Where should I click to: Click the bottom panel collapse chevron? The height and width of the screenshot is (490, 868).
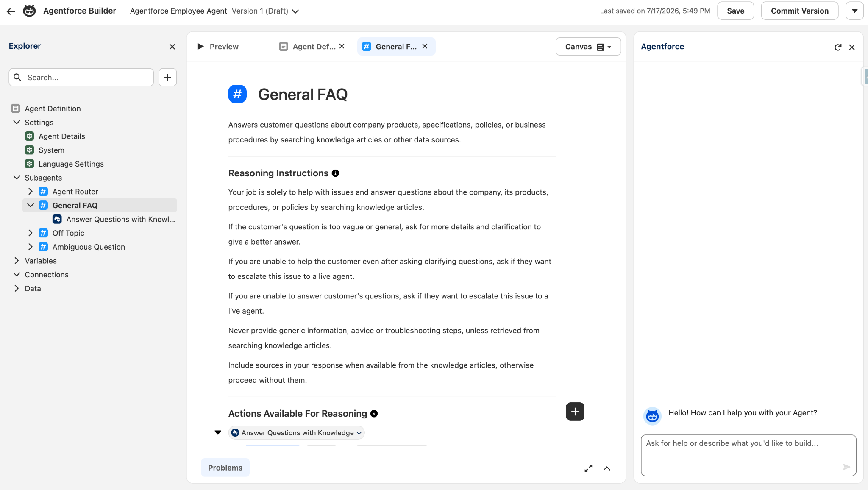pos(607,468)
